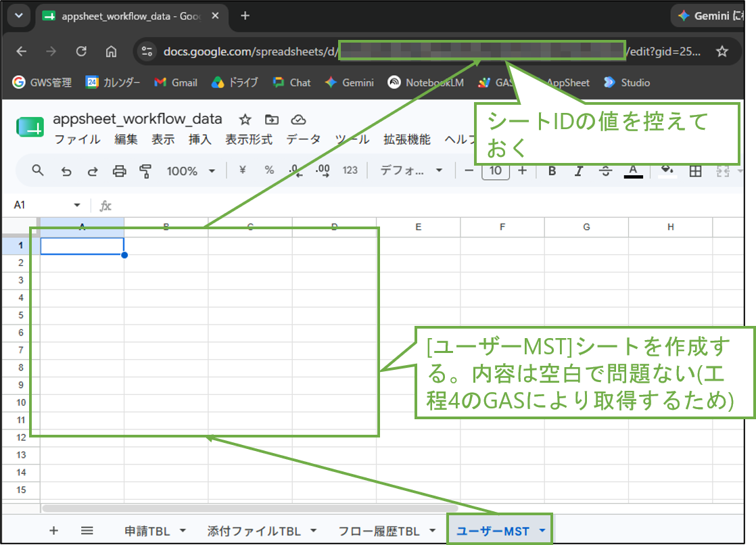Add a new sheet with plus button
This screenshot has height=545, width=756.
pyautogui.click(x=53, y=531)
